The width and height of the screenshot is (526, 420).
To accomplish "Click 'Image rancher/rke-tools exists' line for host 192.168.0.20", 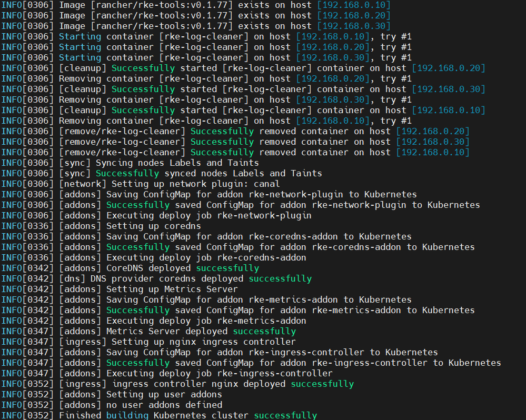I will 196,15.
